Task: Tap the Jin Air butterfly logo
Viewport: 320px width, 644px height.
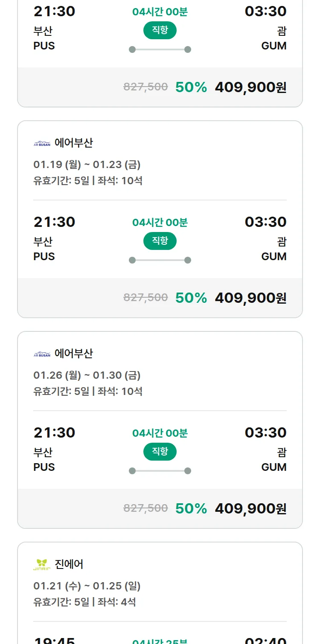Action: [x=42, y=565]
